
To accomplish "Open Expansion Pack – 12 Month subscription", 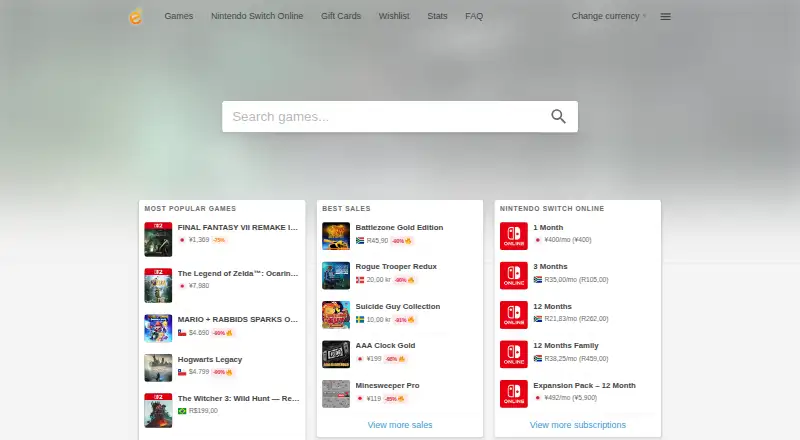I will pyautogui.click(x=584, y=385).
